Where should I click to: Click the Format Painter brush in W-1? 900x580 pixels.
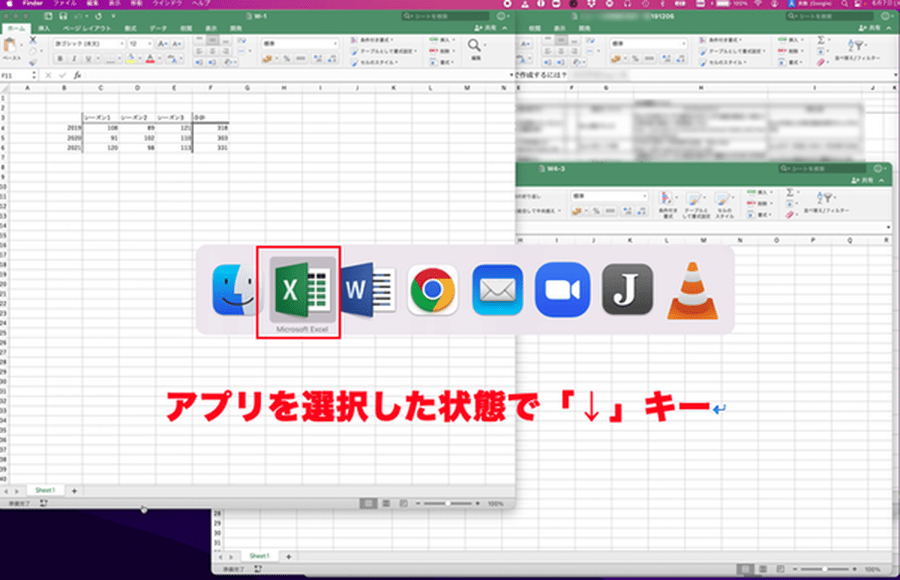point(33,62)
